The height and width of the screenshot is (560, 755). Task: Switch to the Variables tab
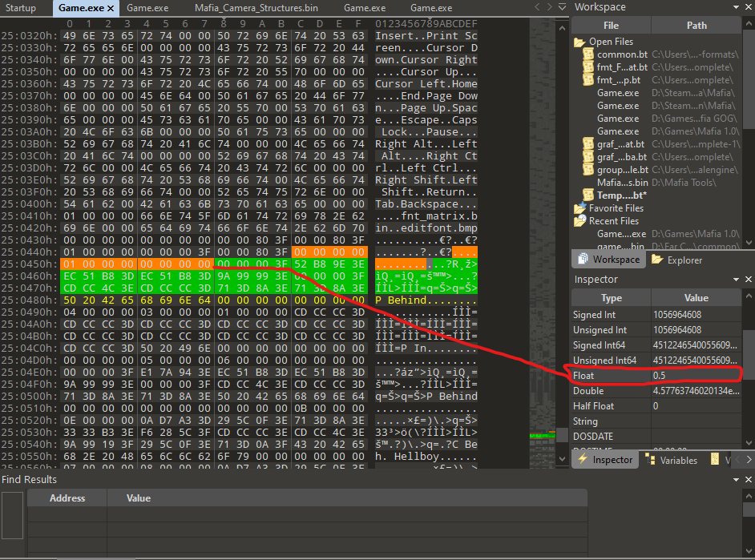click(x=674, y=460)
